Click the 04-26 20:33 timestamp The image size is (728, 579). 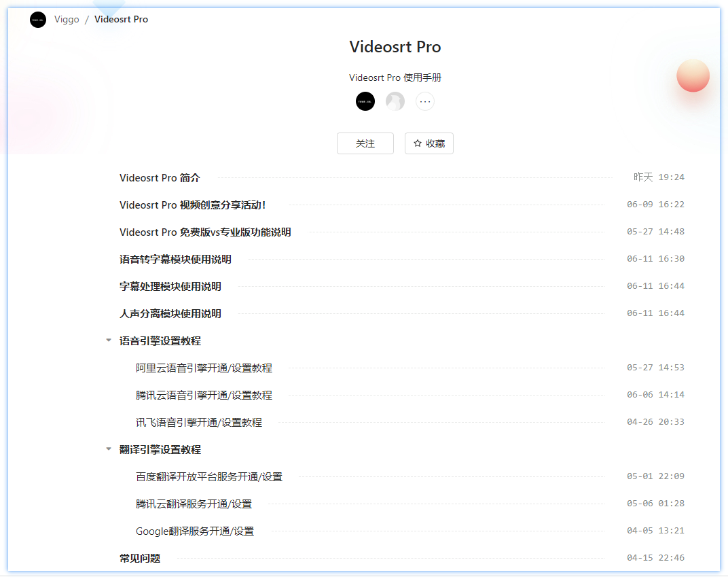(x=655, y=422)
